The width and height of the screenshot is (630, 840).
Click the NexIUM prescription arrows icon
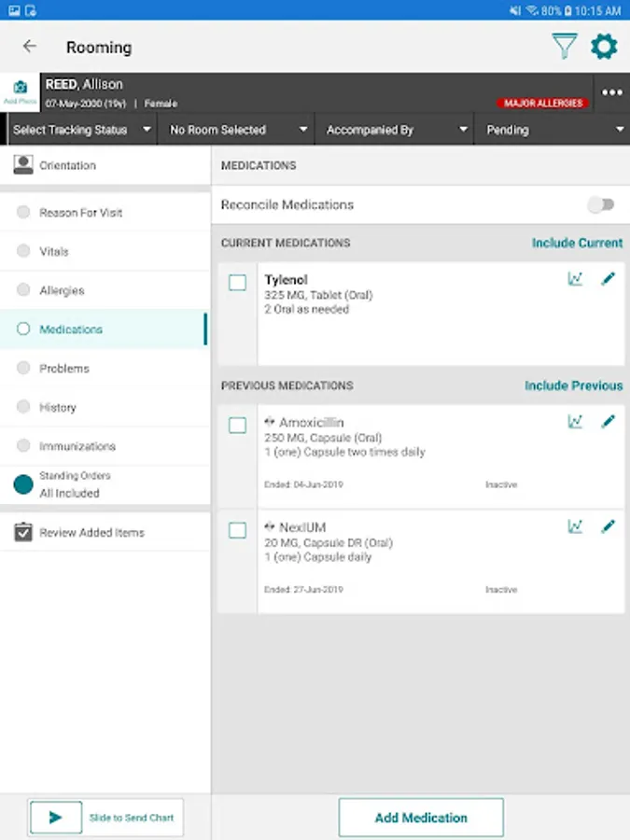pos(270,526)
